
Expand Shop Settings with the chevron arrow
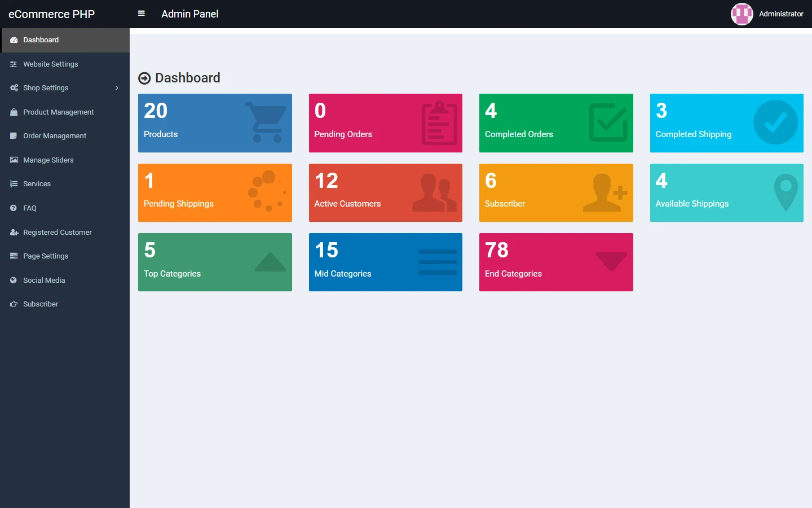tap(117, 88)
